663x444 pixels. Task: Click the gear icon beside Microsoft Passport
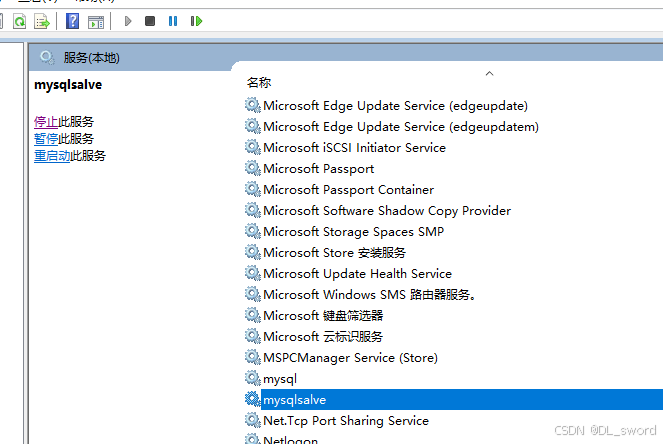point(253,169)
